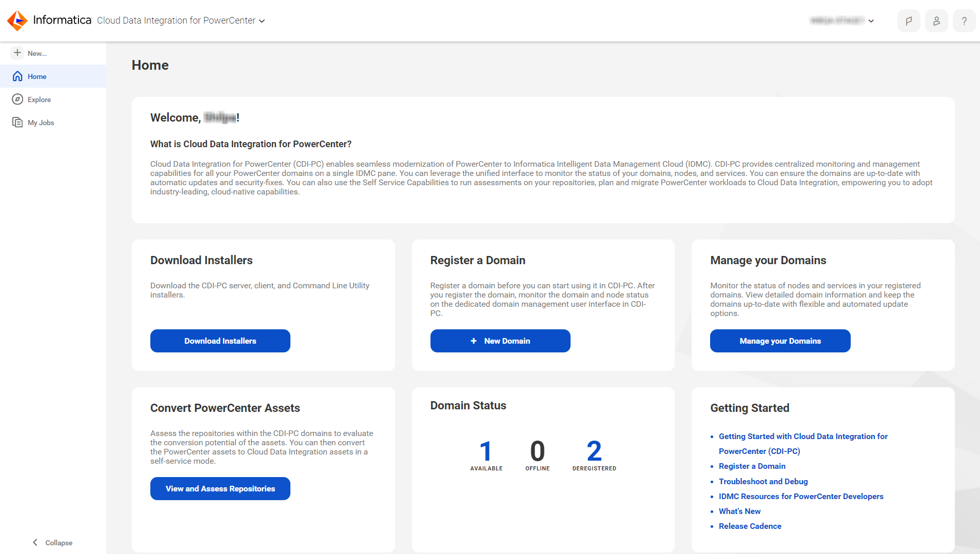
Task: Click the Convert PowerCenter Assets heading
Action: pyautogui.click(x=225, y=408)
